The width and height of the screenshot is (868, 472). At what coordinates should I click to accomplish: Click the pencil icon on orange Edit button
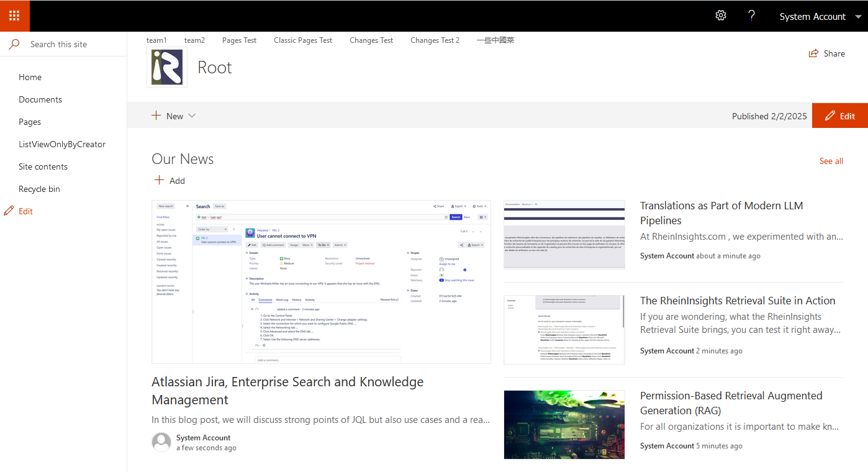tap(830, 116)
